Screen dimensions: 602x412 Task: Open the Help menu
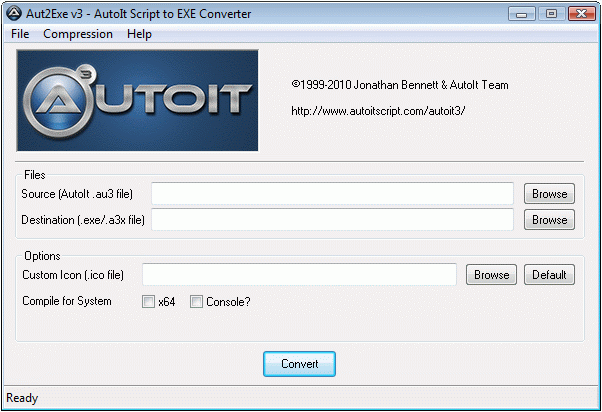point(139,34)
